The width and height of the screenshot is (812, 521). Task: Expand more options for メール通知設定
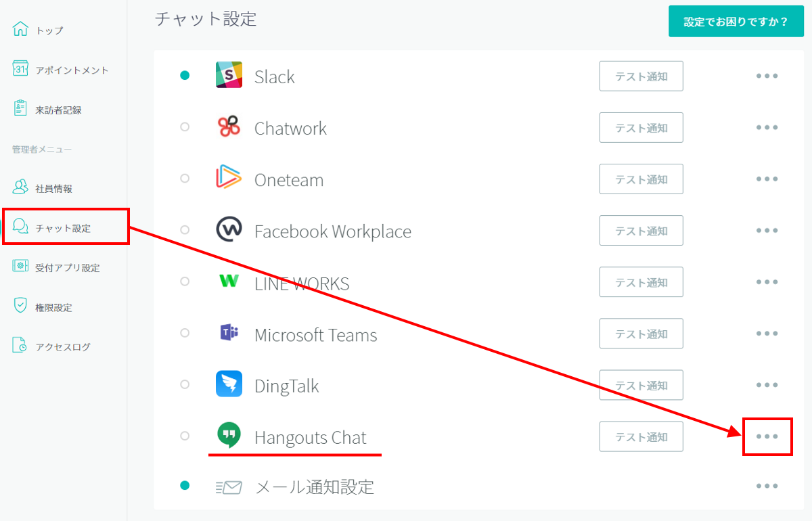click(x=767, y=486)
